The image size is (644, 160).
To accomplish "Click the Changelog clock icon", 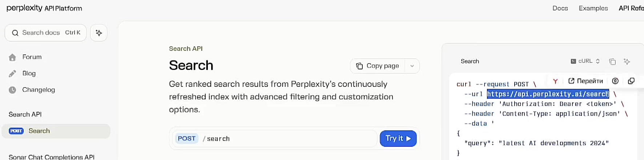I will coord(12,90).
